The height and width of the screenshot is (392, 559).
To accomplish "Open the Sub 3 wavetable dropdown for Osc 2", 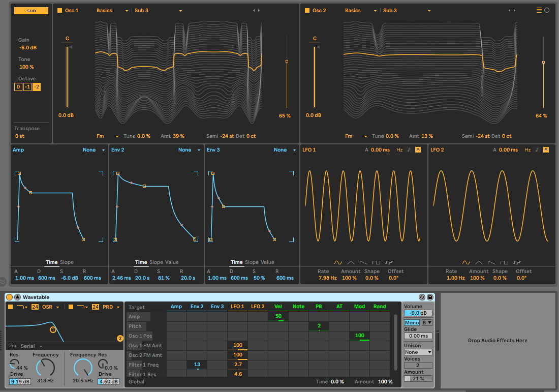I will coord(401,10).
